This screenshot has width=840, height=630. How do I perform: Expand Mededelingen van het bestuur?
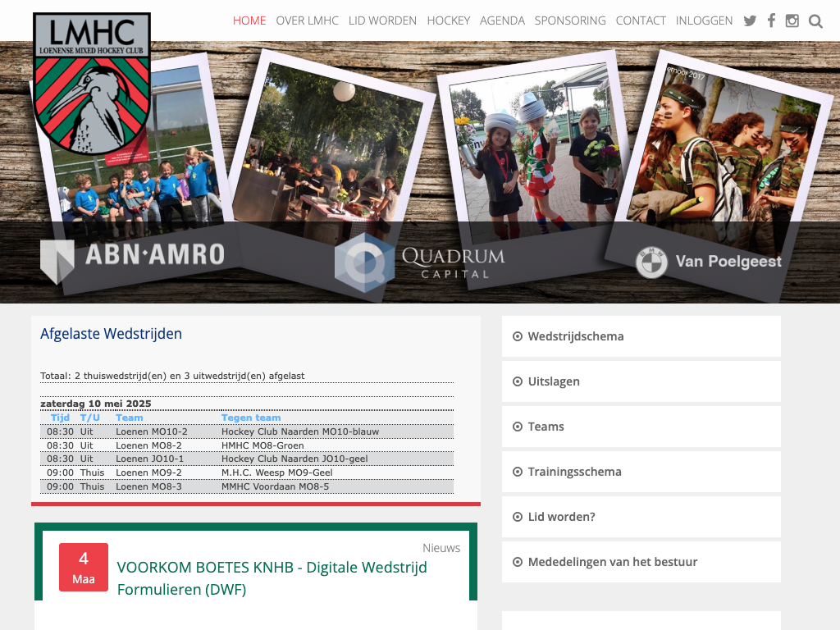(612, 562)
